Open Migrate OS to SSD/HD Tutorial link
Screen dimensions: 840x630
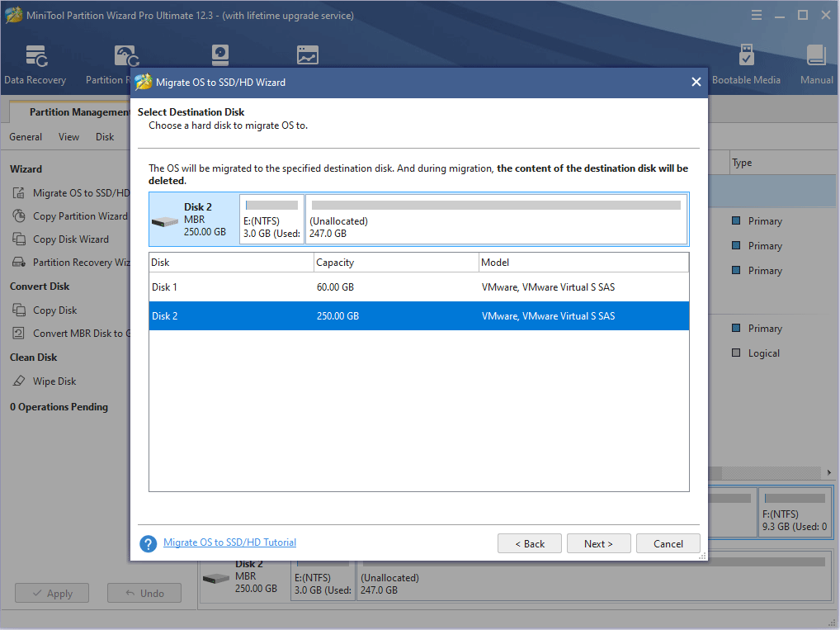pyautogui.click(x=229, y=542)
